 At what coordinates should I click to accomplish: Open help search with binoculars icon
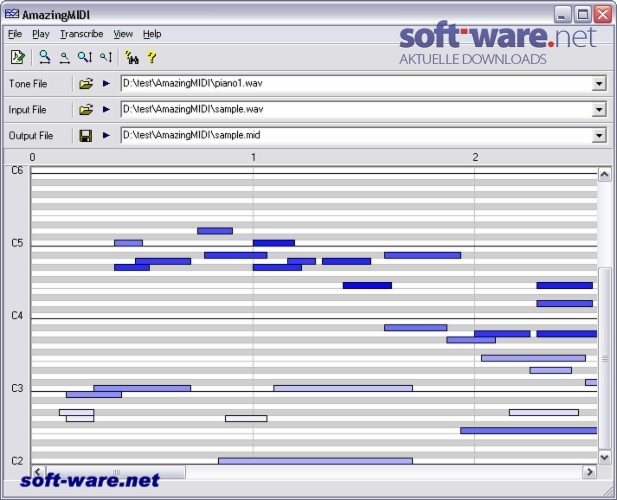pyautogui.click(x=132, y=57)
